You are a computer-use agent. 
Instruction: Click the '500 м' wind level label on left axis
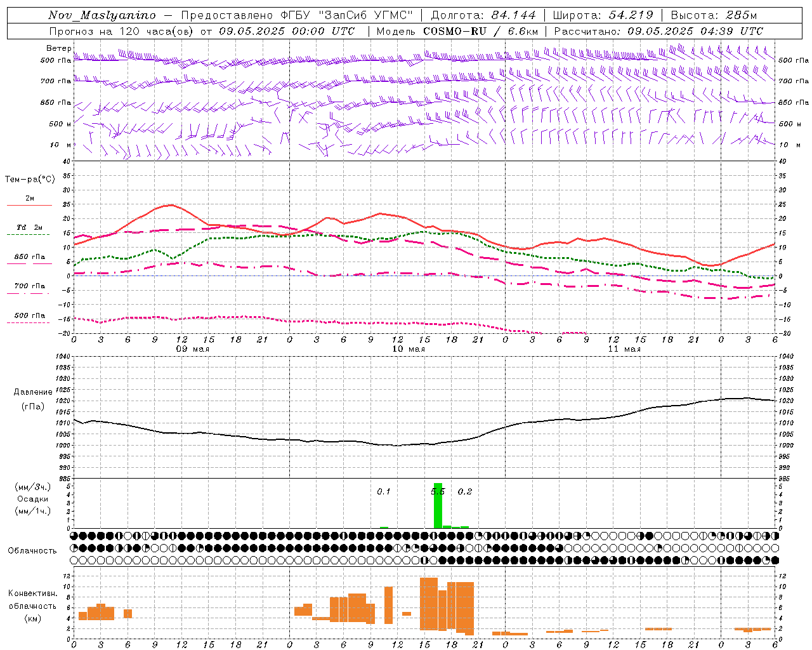(60, 124)
